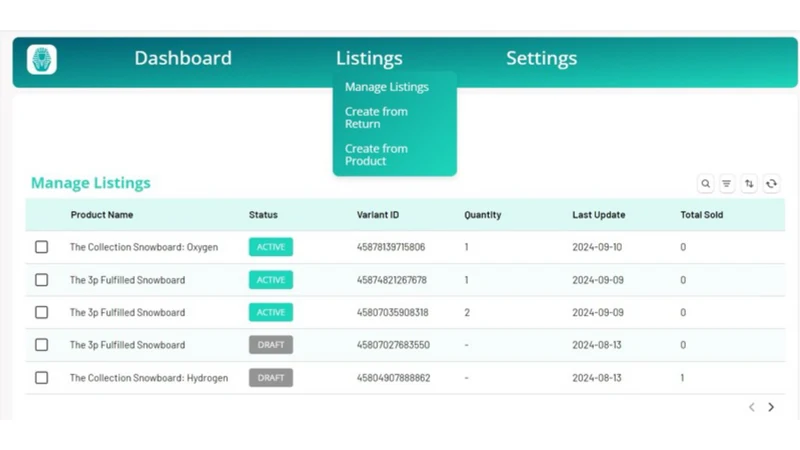Click The Collection Snowboard: Hydrogen product name
This screenshot has width=800, height=450.
[x=149, y=378]
